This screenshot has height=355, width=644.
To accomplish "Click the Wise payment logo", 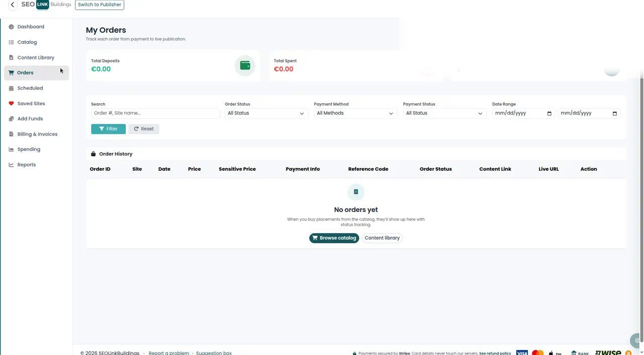I will [608, 353].
